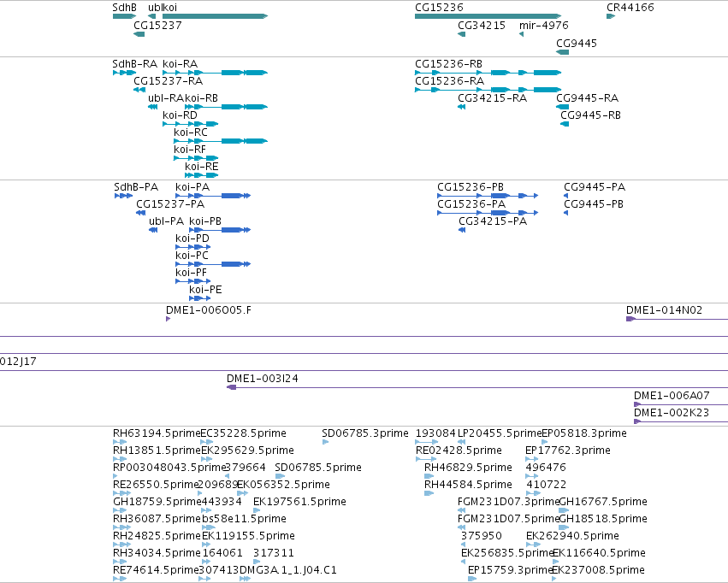This screenshot has width=728, height=583.
Task: Select the CG34215 gene label
Action: pos(482,26)
